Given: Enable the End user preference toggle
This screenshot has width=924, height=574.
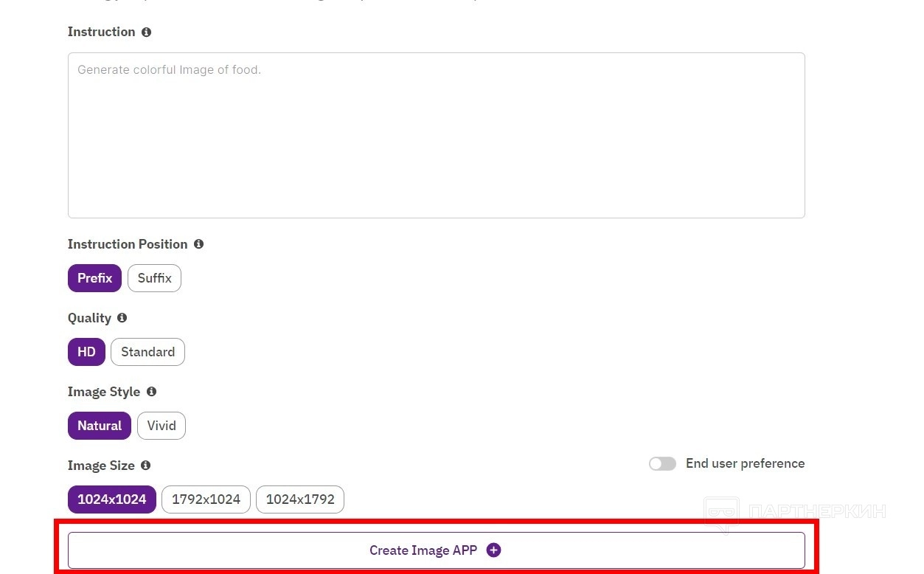Looking at the screenshot, I should tap(662, 464).
